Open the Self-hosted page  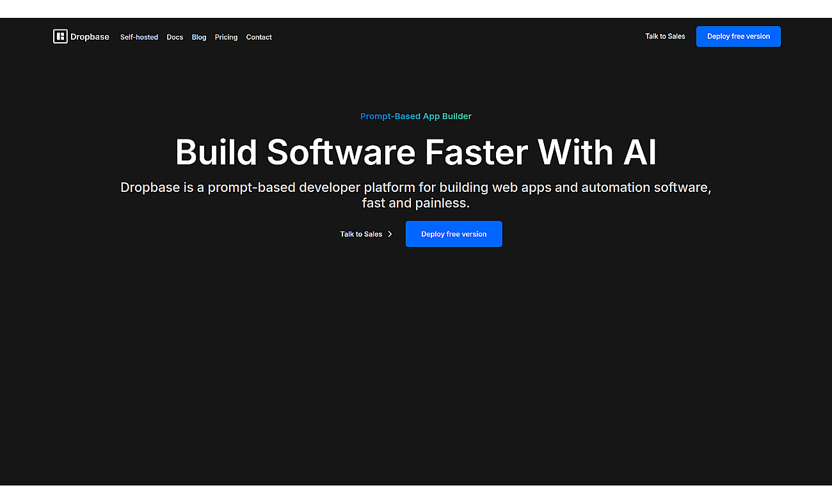pos(139,37)
